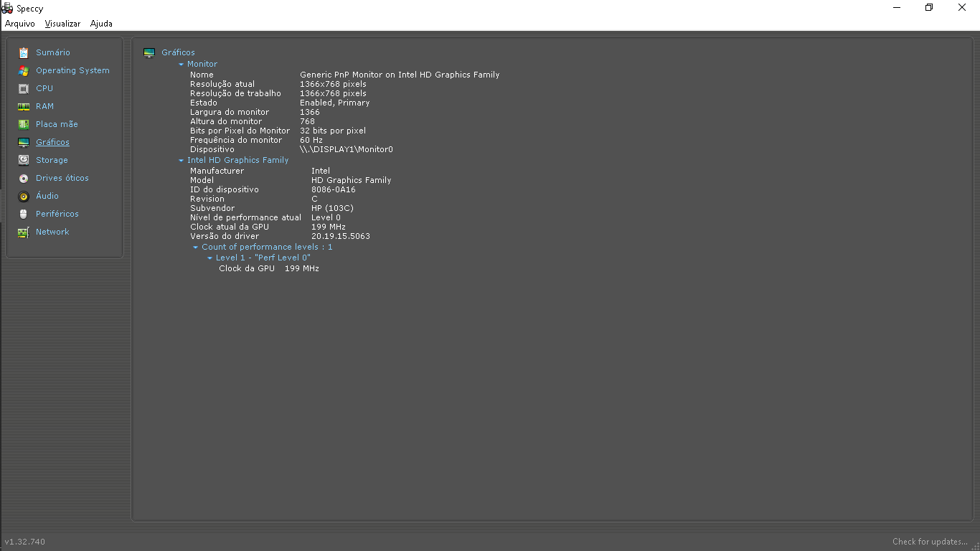The height and width of the screenshot is (551, 980).
Task: Click the Sumário clipboard icon
Action: (24, 52)
